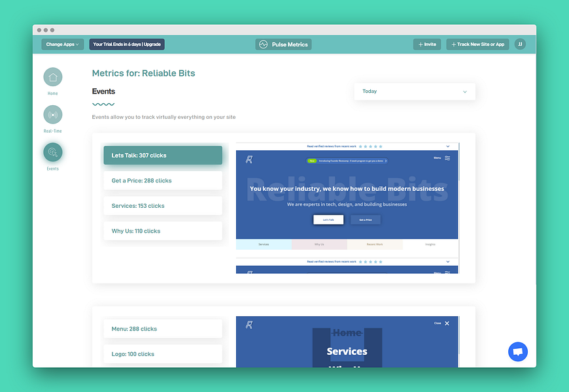Image resolution: width=569 pixels, height=392 pixels.
Task: Click the Reliable Bits logo in the preview
Action: tap(247, 158)
